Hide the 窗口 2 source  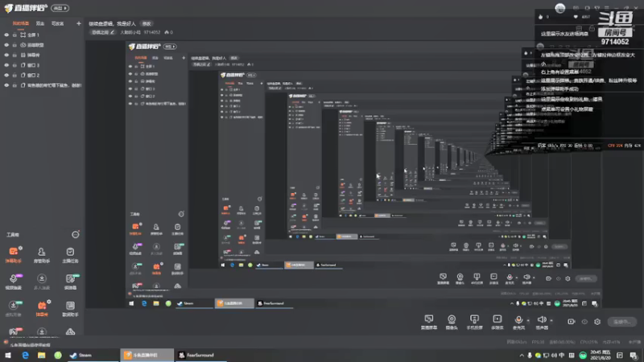[x=6, y=75]
